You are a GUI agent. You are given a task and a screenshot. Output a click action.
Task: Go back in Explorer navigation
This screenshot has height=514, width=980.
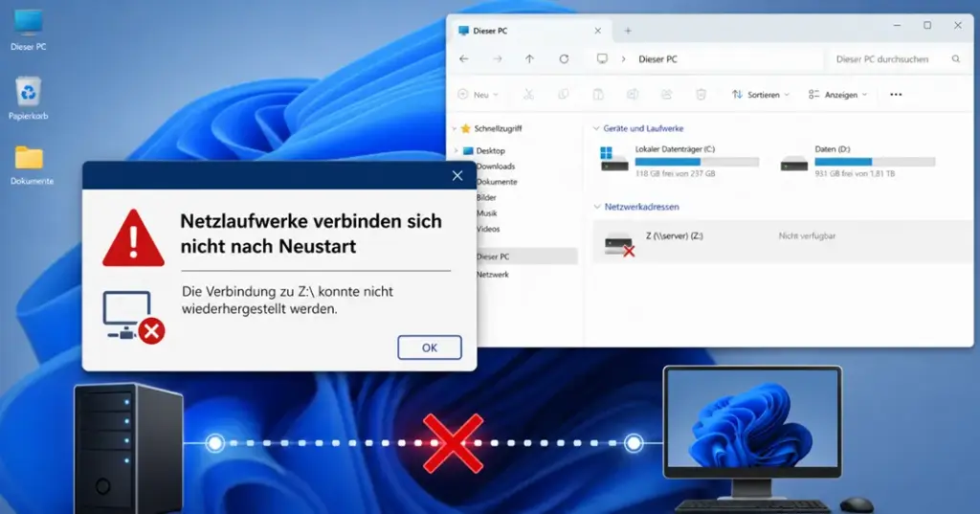464,58
